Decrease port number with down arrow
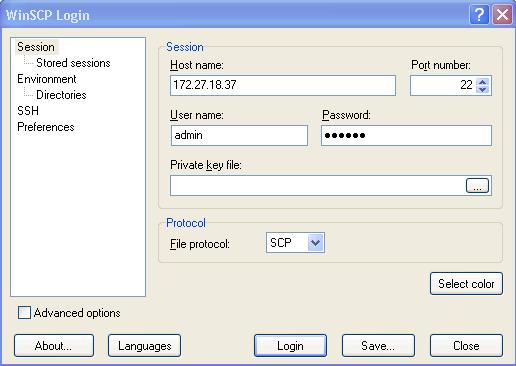 point(483,89)
